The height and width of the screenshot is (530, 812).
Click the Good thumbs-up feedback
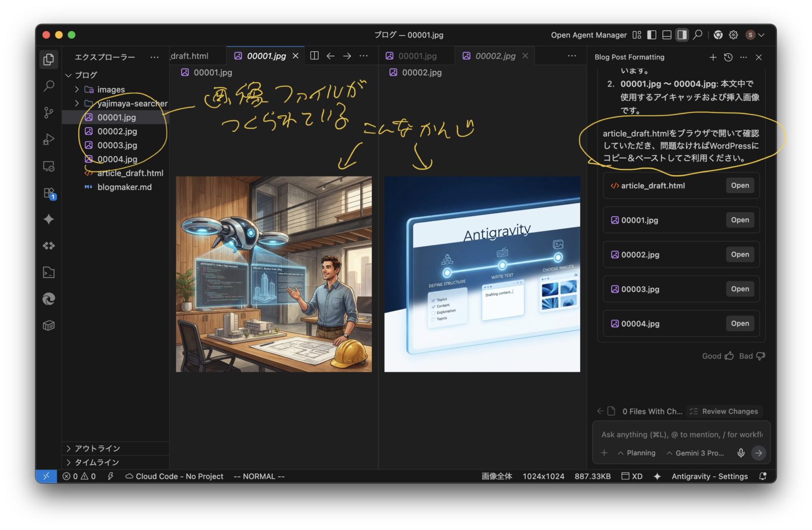click(x=718, y=356)
